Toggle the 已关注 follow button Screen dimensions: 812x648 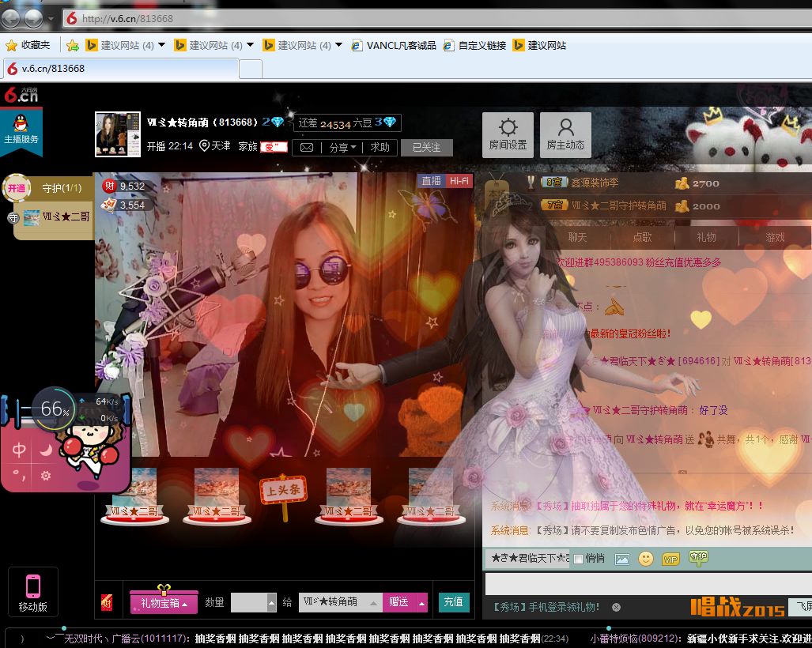426,148
